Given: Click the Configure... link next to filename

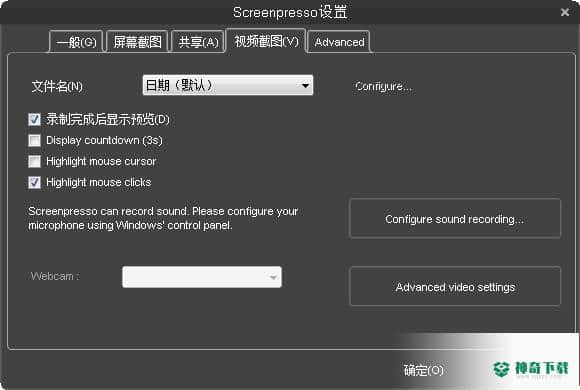Looking at the screenshot, I should [x=383, y=87].
